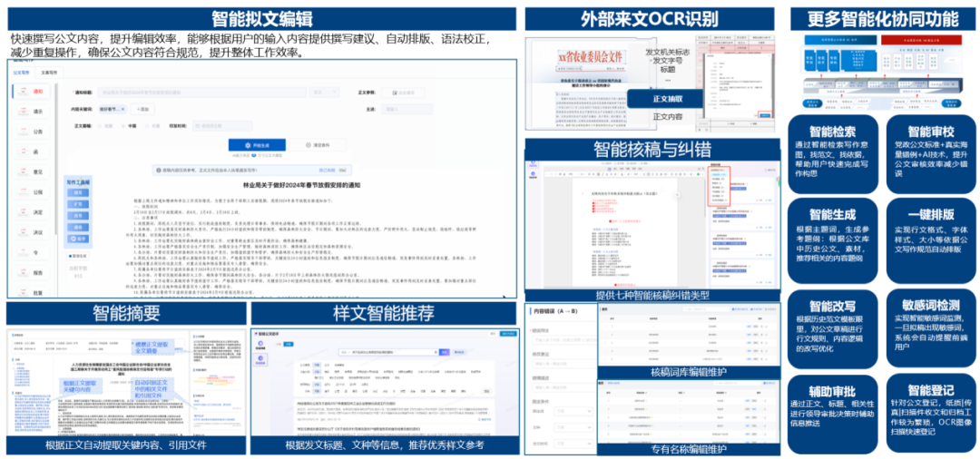Click the document title 林业局关于做好2024年春节放假安排的通知
The width and height of the screenshot is (980, 459).
click(x=301, y=185)
